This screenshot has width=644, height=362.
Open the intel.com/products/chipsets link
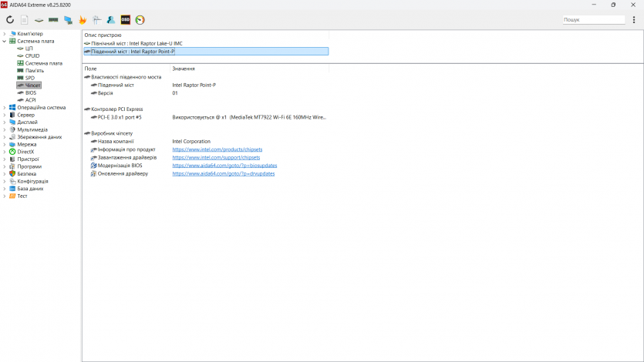tap(217, 149)
